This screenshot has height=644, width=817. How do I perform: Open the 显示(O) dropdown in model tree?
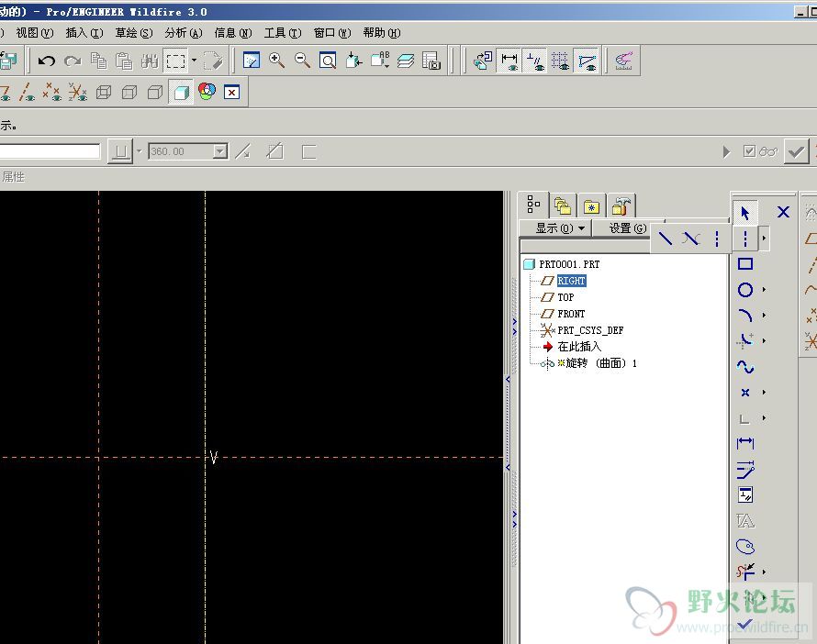coord(560,228)
